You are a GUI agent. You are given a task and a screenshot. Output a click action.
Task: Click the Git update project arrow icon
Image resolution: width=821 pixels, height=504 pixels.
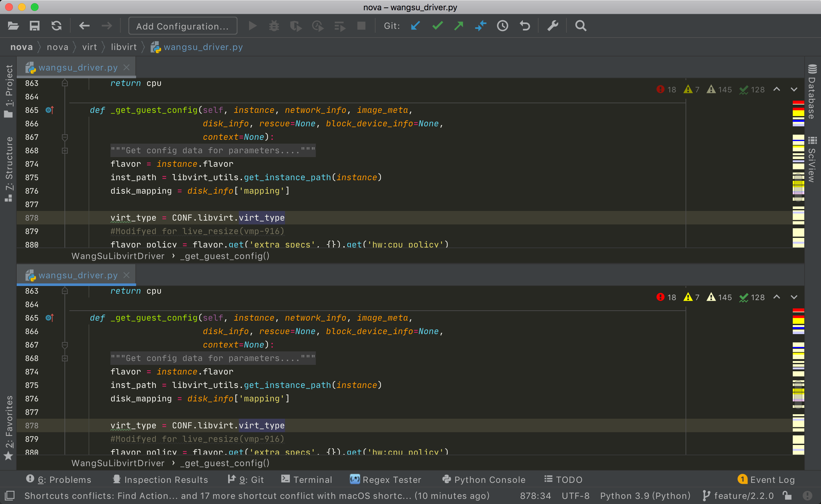click(415, 26)
